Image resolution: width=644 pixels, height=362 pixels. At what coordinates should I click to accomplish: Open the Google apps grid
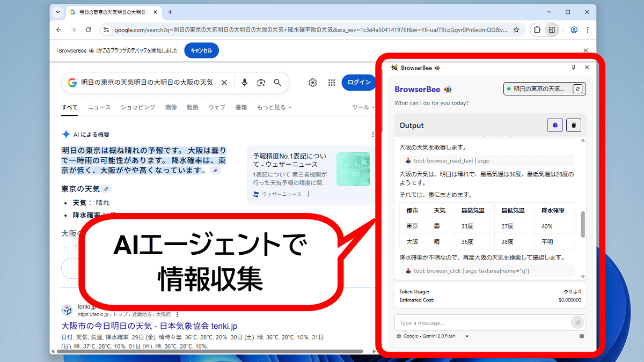[x=332, y=83]
